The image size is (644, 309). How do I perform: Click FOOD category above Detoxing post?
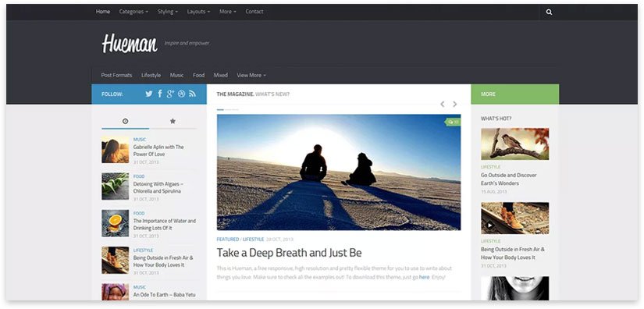click(139, 176)
